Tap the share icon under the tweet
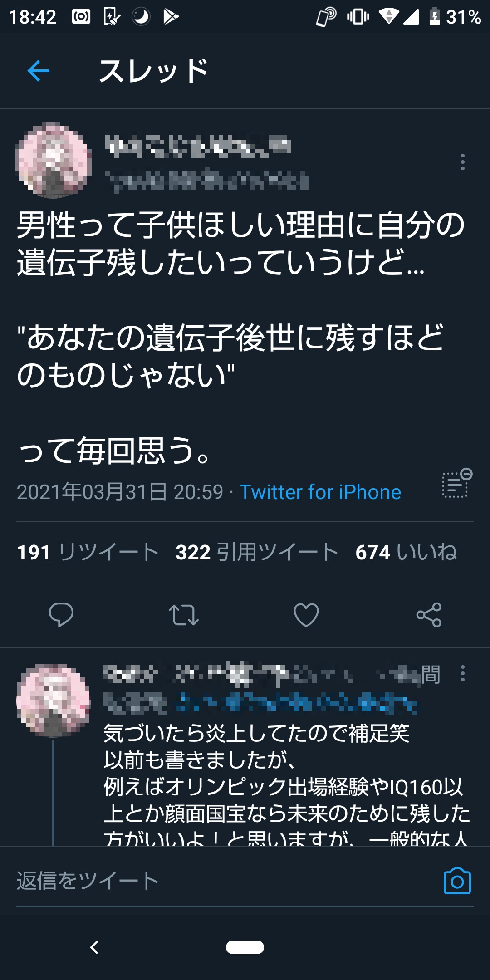490x980 pixels. coord(429,615)
